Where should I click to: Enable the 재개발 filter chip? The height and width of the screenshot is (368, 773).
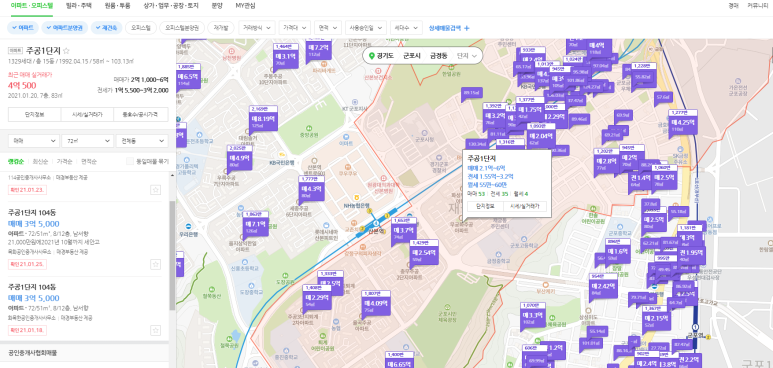[221, 28]
